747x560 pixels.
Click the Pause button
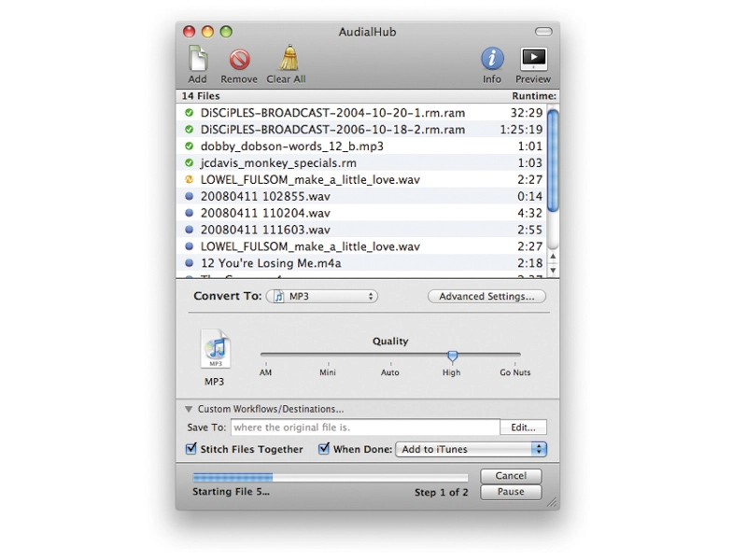[x=511, y=492]
